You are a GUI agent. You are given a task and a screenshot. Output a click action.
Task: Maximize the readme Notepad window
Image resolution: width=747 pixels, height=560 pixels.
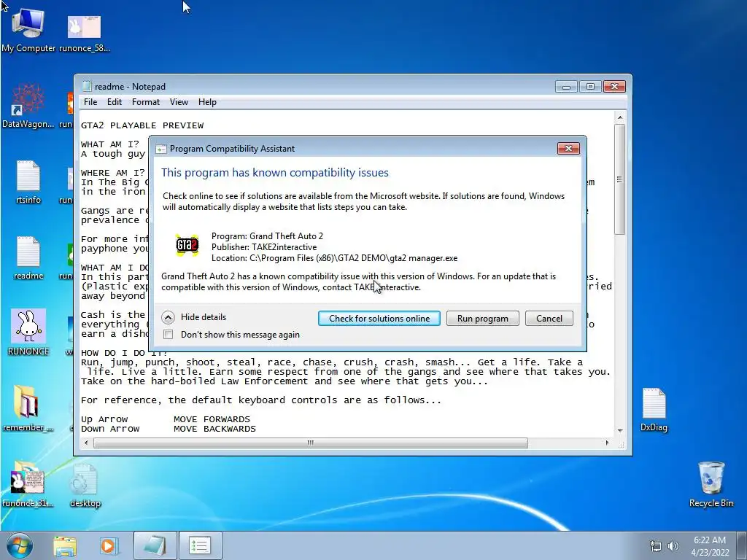tap(590, 87)
